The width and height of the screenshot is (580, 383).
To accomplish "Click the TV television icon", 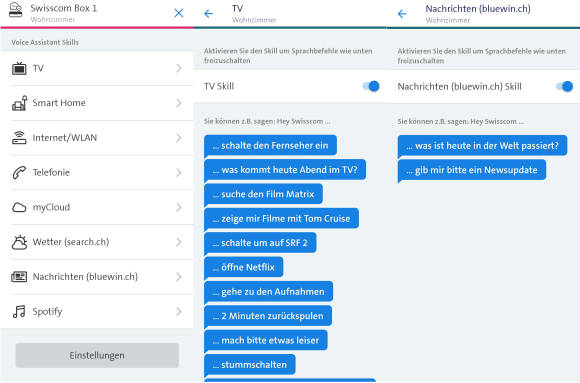I will (x=19, y=68).
